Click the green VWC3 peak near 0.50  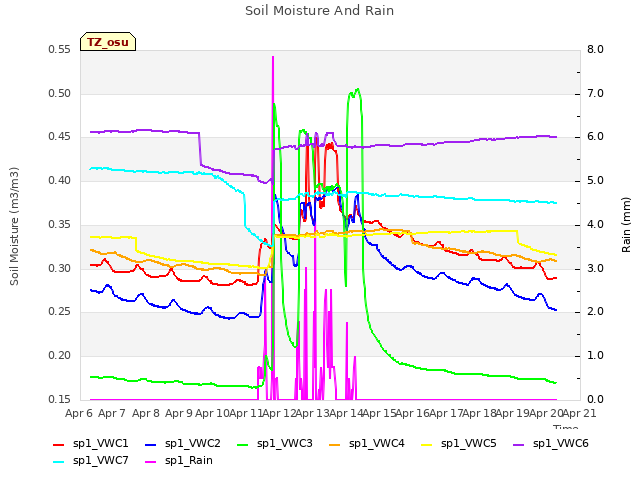357,89
